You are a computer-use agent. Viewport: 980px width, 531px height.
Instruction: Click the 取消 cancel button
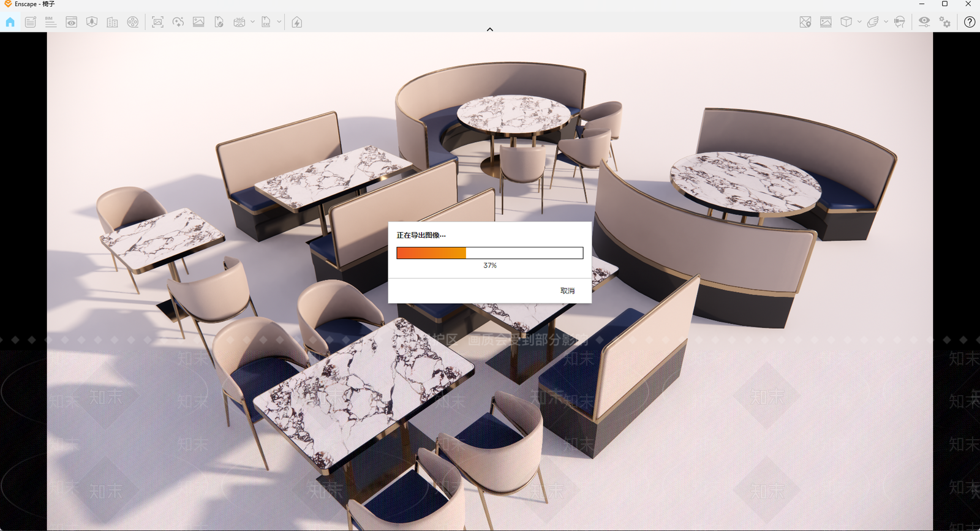(567, 291)
